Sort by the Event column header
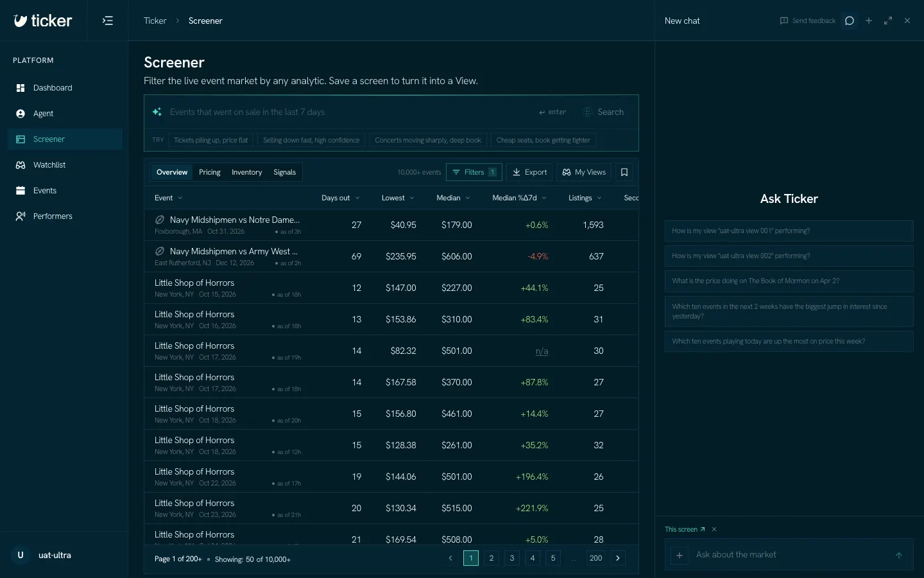This screenshot has height=578, width=924. (x=169, y=198)
